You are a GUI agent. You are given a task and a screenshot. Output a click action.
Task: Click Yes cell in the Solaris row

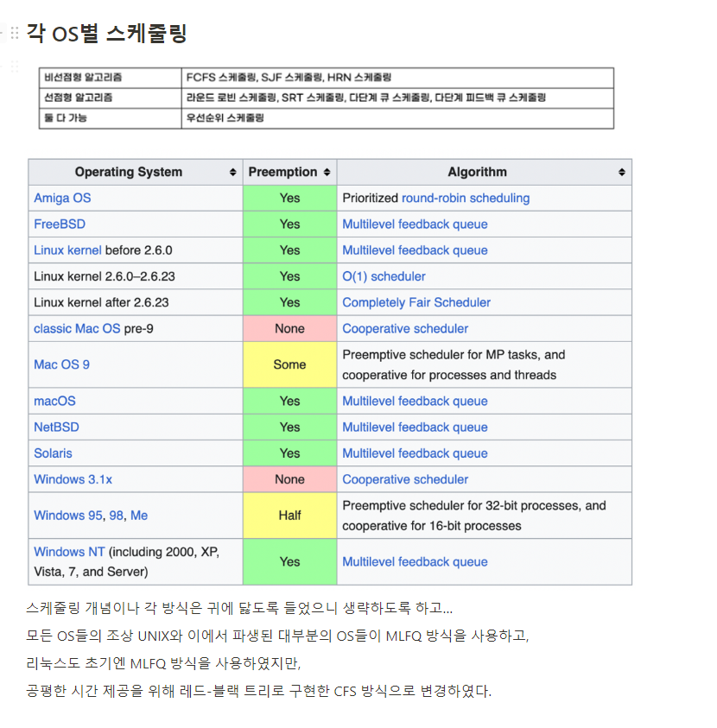[x=289, y=453]
